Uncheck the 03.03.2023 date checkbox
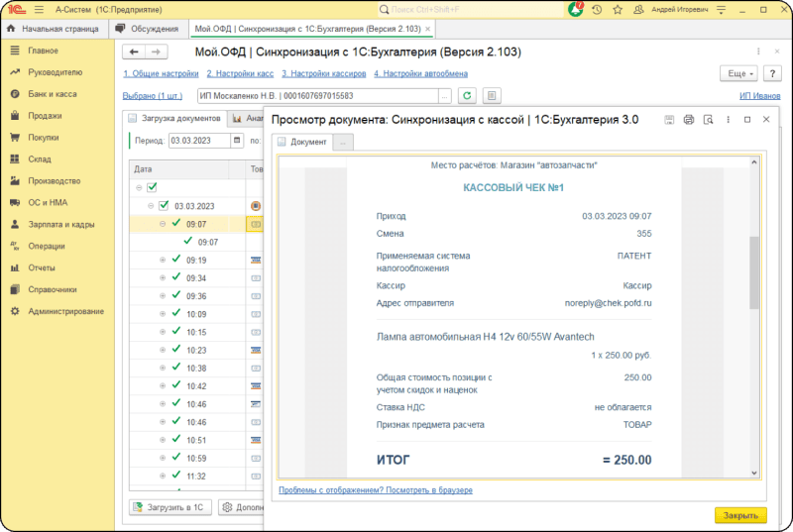This screenshot has height=532, width=793. click(165, 206)
